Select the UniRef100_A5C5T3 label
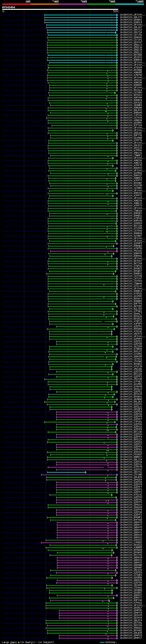The height and width of the screenshot is (644, 146). pos(131,334)
